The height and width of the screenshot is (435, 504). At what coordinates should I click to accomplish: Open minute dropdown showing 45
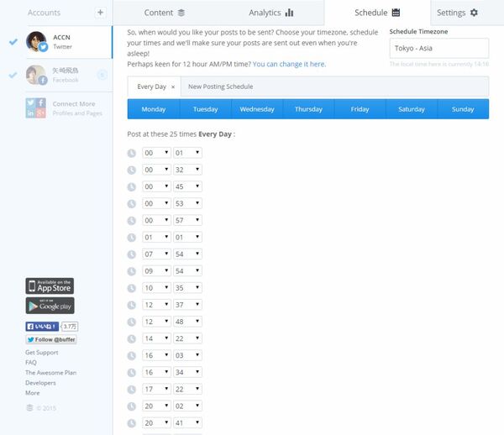187,186
